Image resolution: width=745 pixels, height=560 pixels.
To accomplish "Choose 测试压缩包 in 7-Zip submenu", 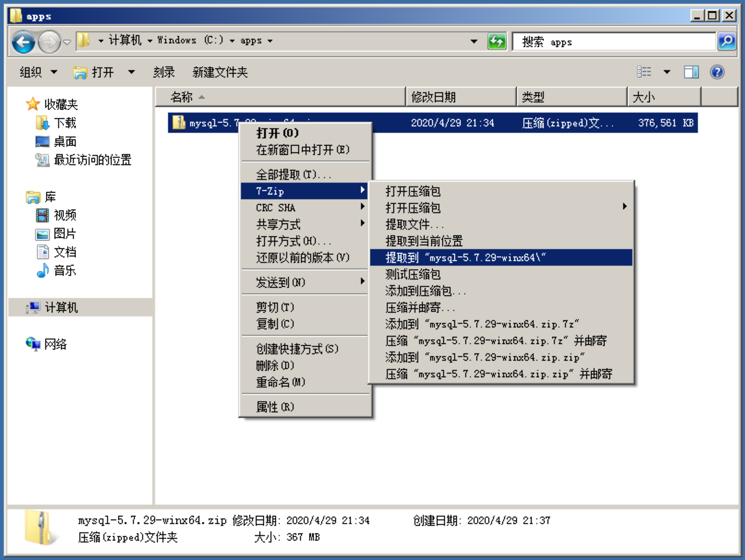I will (501, 274).
